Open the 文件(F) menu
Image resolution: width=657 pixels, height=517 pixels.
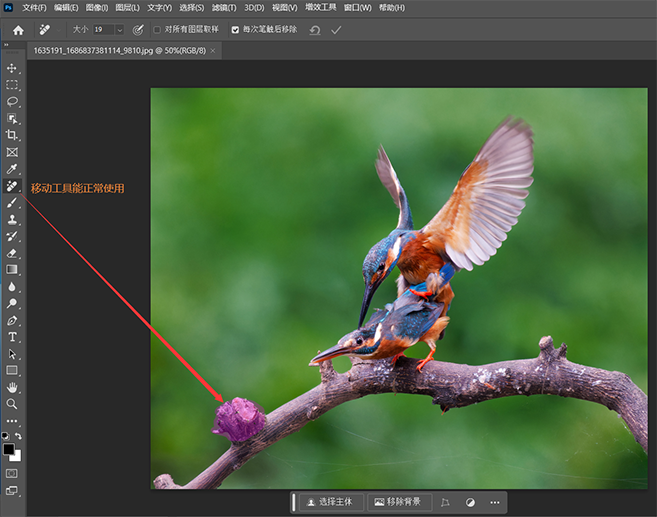coord(34,8)
